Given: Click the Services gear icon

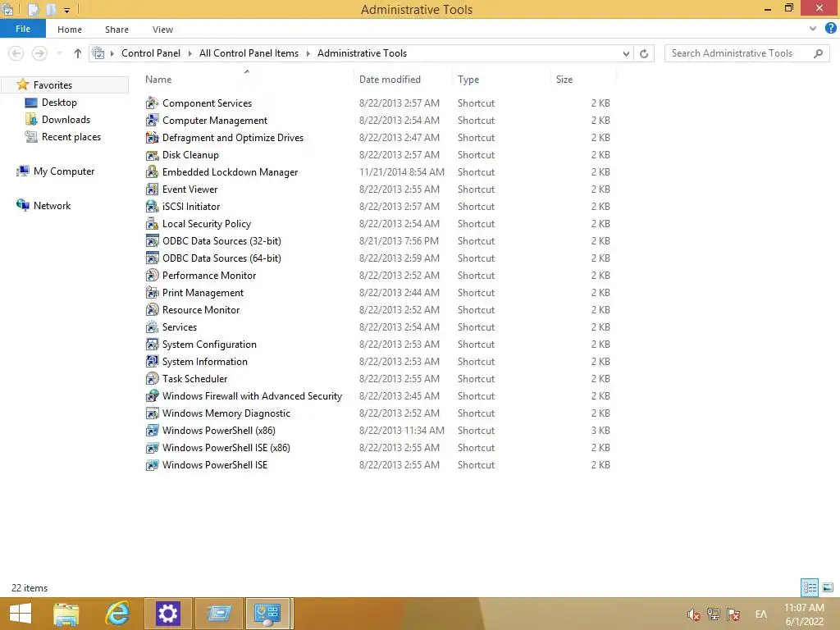Looking at the screenshot, I should coord(152,326).
